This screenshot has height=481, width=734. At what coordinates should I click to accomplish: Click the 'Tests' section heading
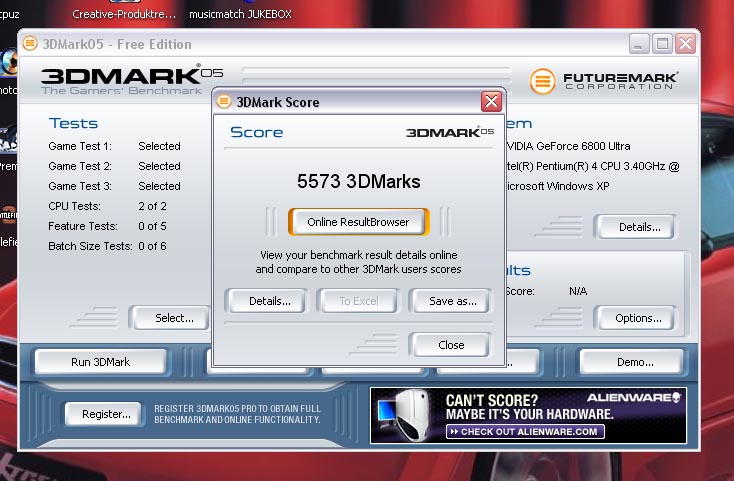click(x=73, y=123)
